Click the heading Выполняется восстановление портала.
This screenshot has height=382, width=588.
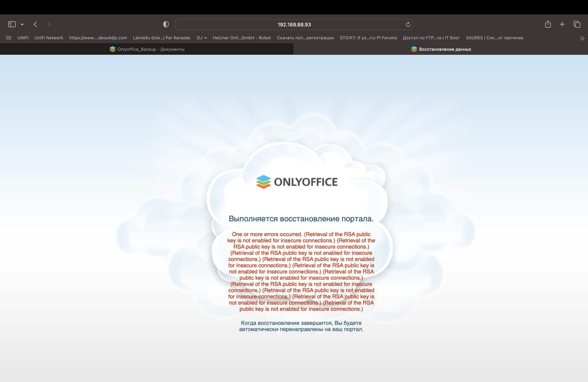(x=301, y=219)
